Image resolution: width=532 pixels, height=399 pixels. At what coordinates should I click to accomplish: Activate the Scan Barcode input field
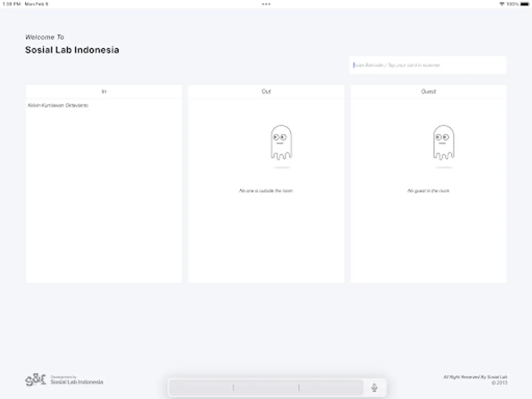click(428, 65)
